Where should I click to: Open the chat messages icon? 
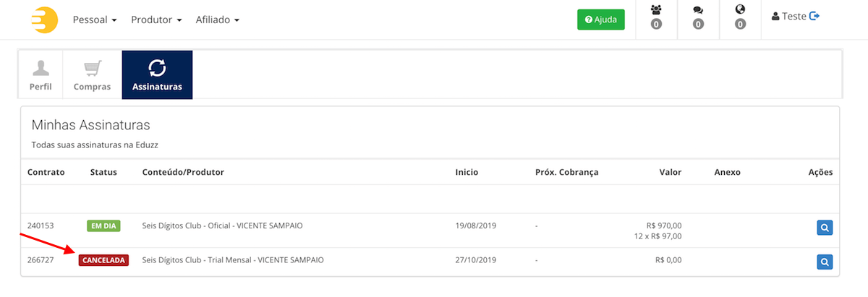pyautogui.click(x=698, y=11)
